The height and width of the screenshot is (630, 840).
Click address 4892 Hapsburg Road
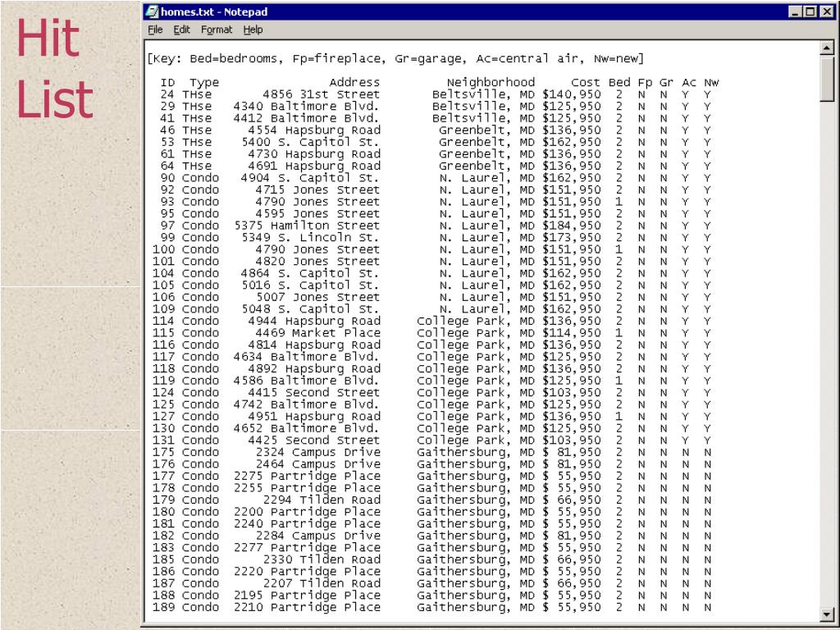pos(314,368)
